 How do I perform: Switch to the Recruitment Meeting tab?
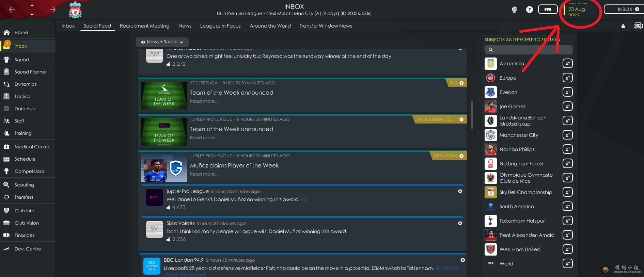(144, 26)
